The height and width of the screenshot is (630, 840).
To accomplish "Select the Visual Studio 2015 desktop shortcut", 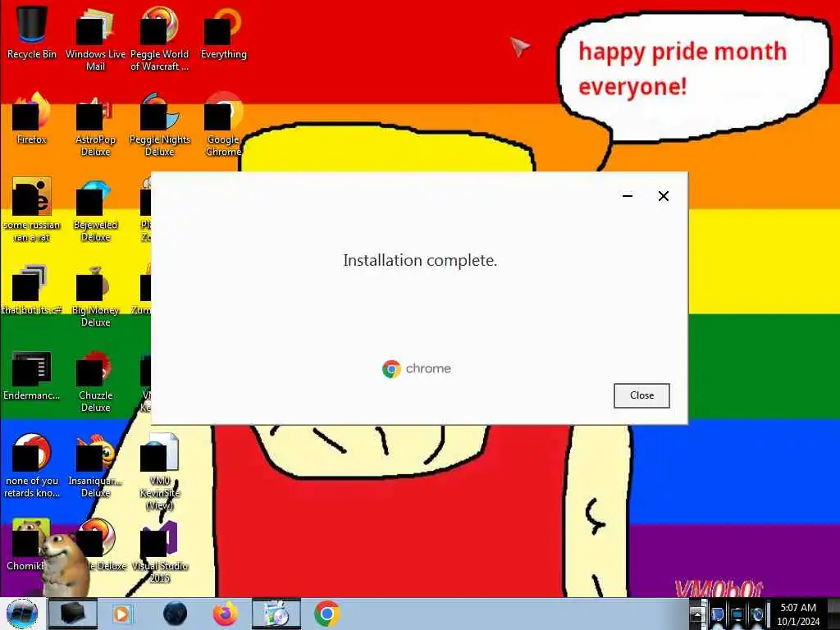I will (160, 552).
